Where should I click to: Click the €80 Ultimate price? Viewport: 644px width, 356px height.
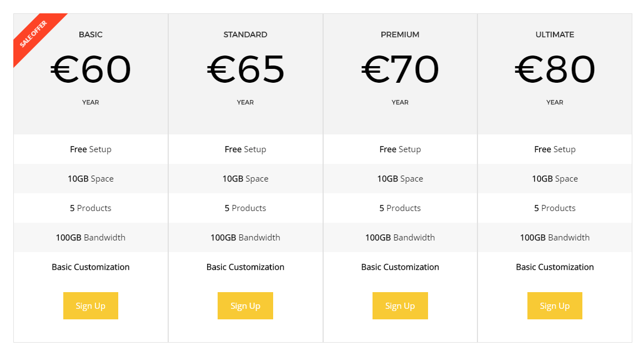click(x=555, y=70)
